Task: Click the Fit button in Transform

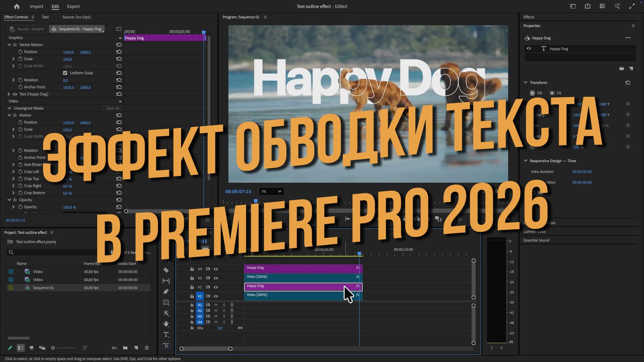Action: [555, 93]
